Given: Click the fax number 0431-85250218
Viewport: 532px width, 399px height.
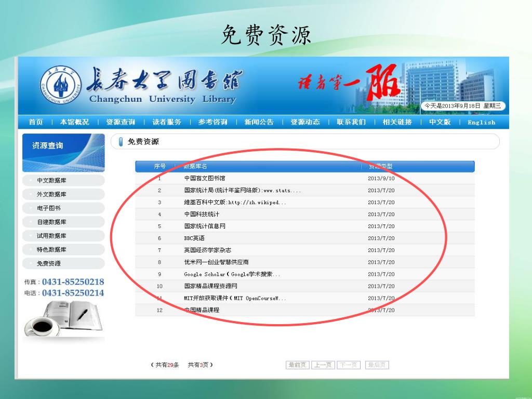Looking at the screenshot, I should pyautogui.click(x=73, y=282).
